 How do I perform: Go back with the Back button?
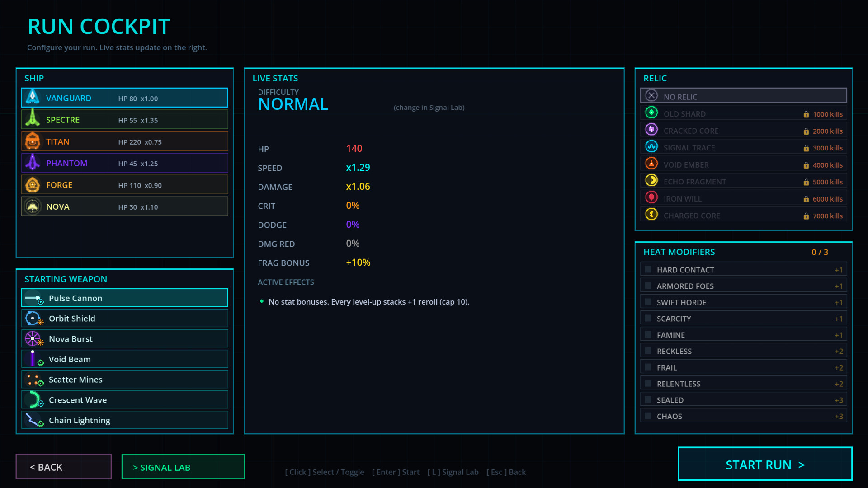coord(64,467)
